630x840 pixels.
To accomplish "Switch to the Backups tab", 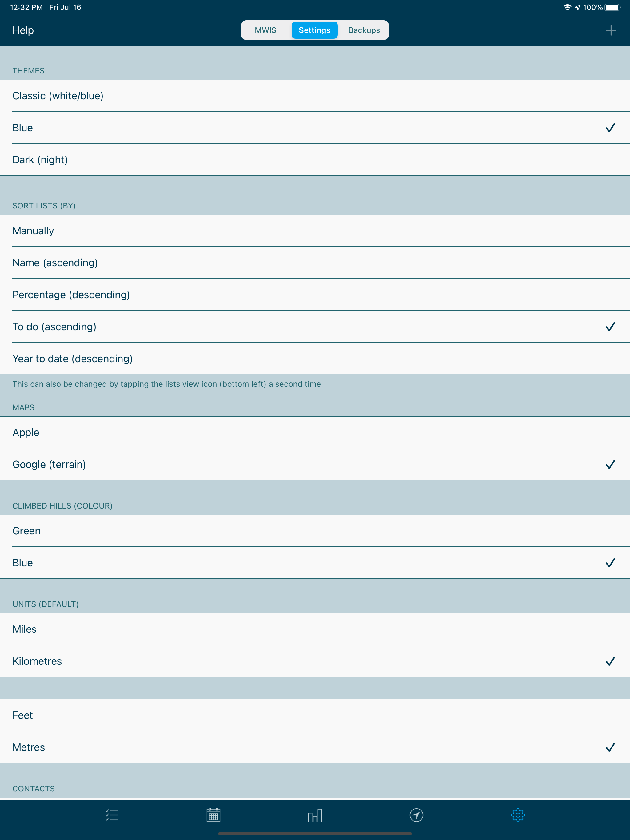I will tap(364, 30).
